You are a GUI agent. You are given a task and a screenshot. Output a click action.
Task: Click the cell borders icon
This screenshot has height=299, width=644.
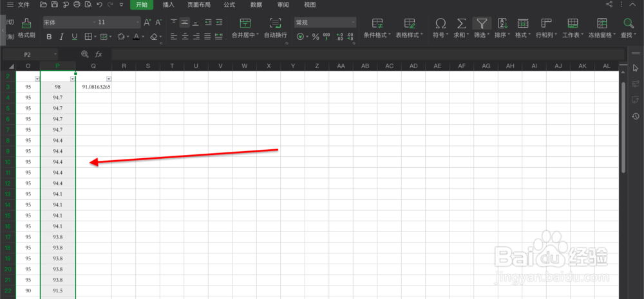tap(88, 37)
